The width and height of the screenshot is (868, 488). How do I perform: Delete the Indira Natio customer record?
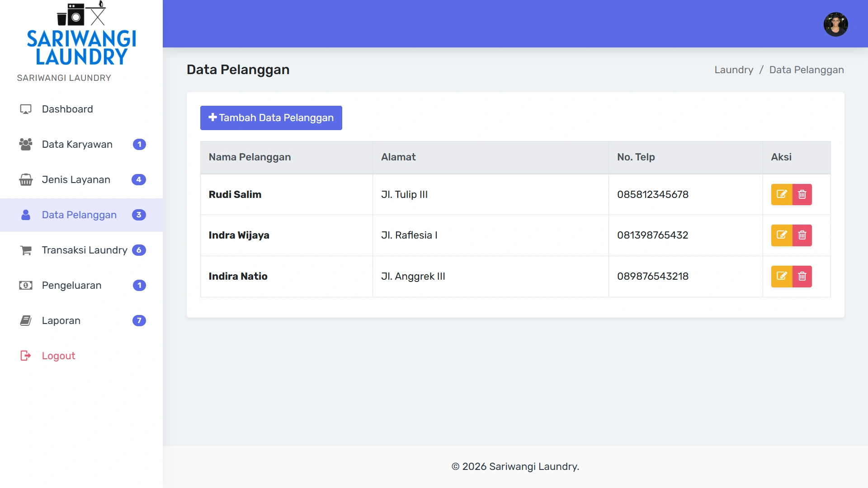coord(802,277)
